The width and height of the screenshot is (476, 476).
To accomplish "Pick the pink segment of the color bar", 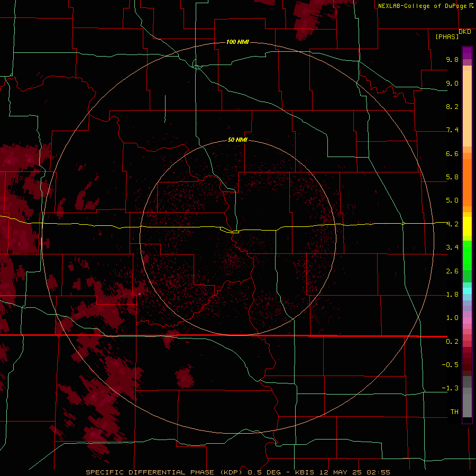I will 467,321.
